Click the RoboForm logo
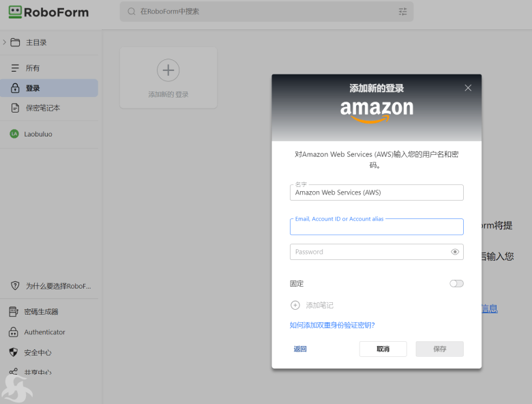Viewport: 532px width, 404px height. 48,12
